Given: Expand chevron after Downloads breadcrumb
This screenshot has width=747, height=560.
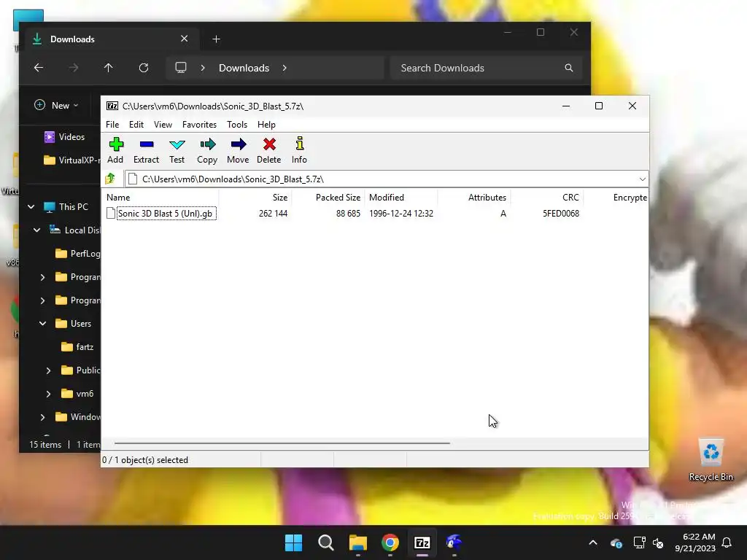Looking at the screenshot, I should click(285, 68).
